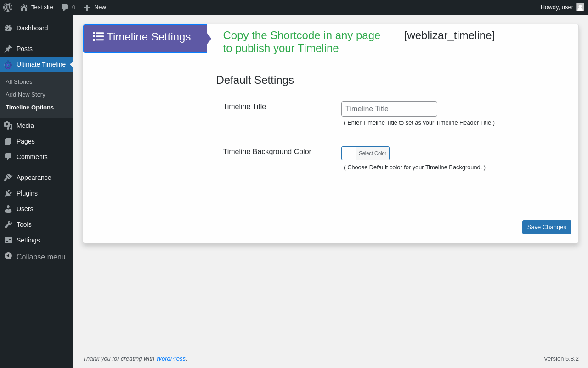This screenshot has width=588, height=368.
Task: Click the [weblizar_timeline] shortcode text
Action: coord(449,35)
